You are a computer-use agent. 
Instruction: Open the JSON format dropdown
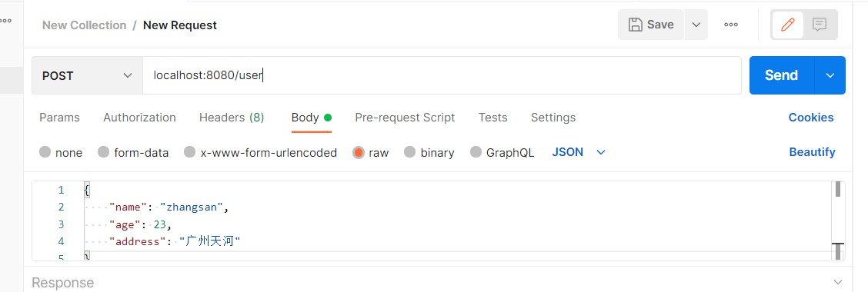[579, 152]
